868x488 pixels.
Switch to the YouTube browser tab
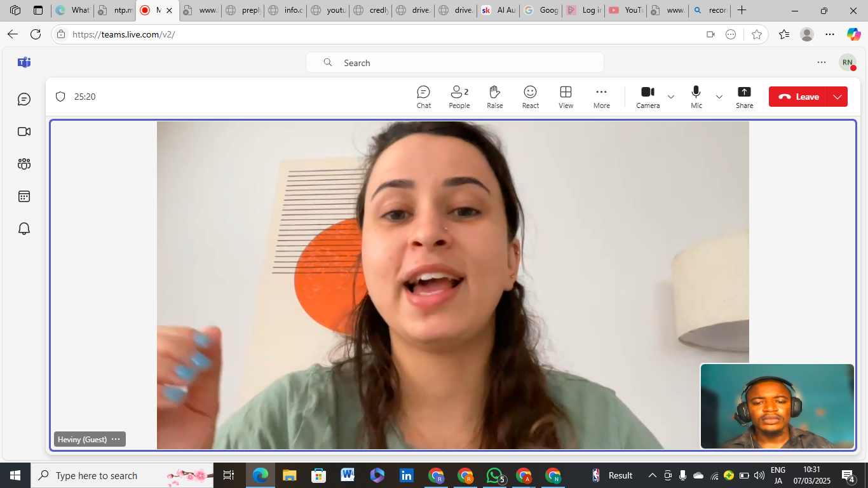(625, 10)
